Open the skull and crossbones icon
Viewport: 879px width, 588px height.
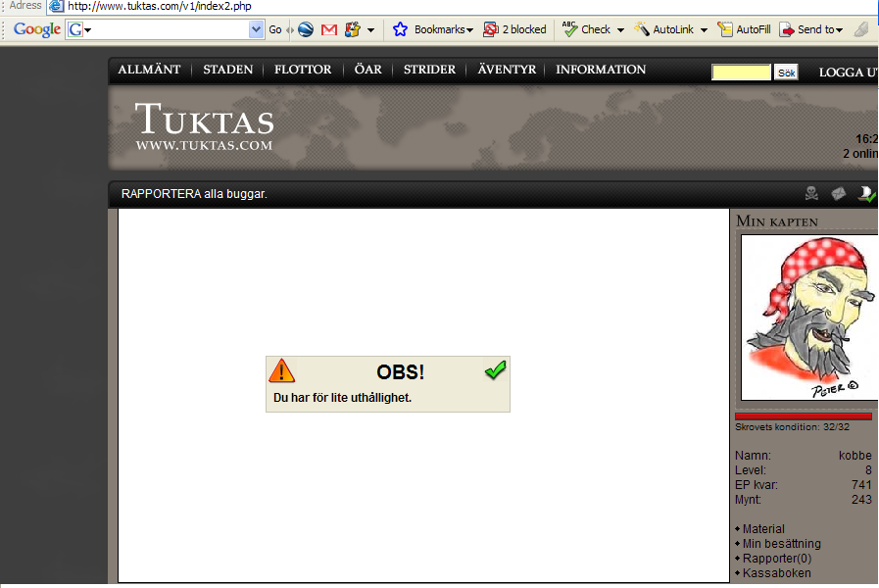point(811,193)
